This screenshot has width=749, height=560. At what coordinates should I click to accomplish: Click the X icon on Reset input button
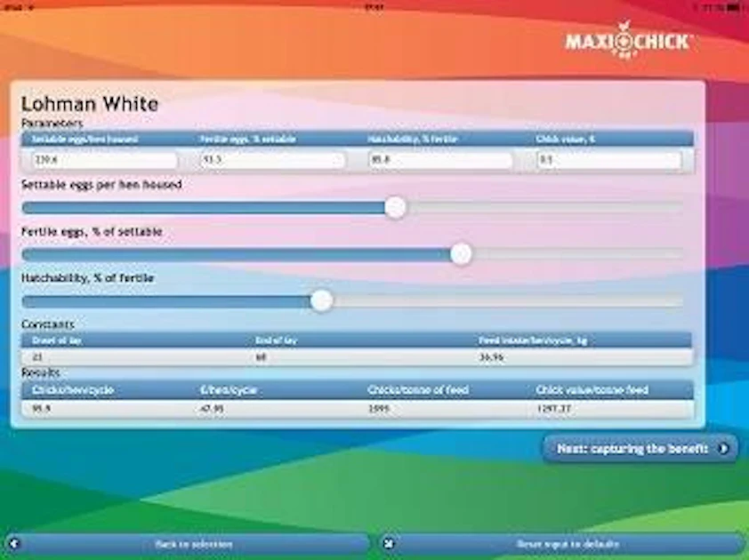pos(389,543)
